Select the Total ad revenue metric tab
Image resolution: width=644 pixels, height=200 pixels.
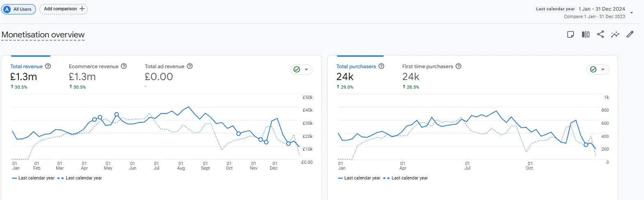(164, 67)
